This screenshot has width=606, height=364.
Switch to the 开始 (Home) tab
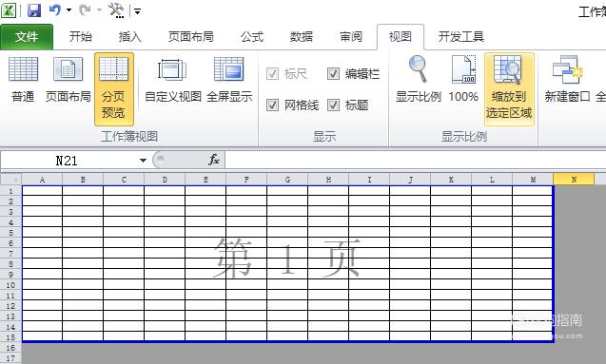tap(80, 37)
